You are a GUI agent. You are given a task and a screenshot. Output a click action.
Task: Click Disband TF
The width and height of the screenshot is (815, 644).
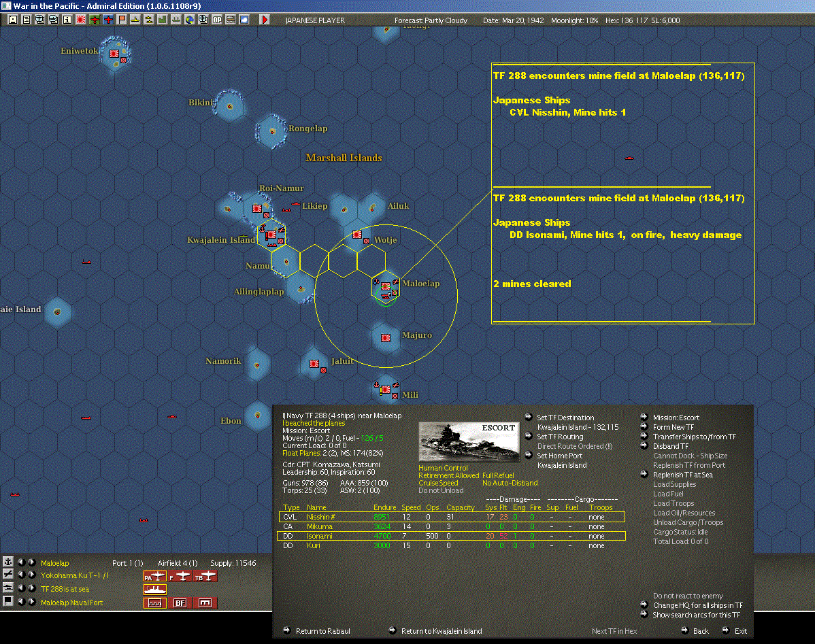click(671, 446)
